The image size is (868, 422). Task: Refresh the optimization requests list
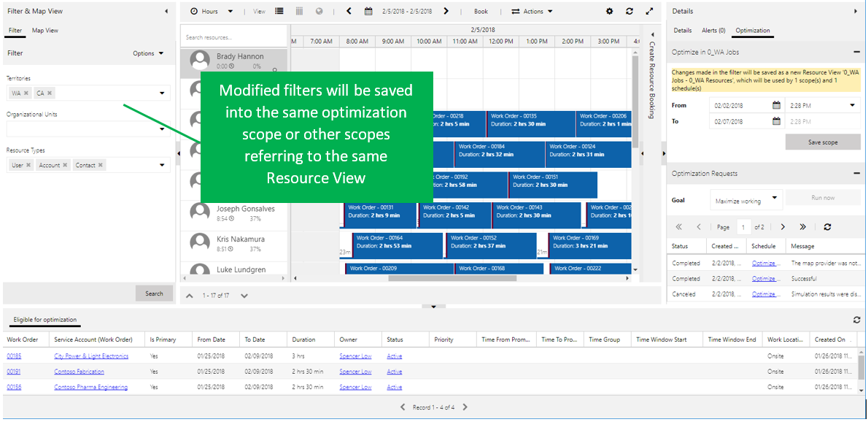[x=828, y=226]
